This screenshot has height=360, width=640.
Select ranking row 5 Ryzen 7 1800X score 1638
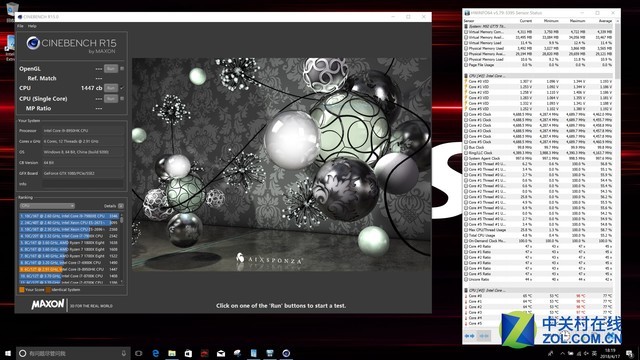69,242
